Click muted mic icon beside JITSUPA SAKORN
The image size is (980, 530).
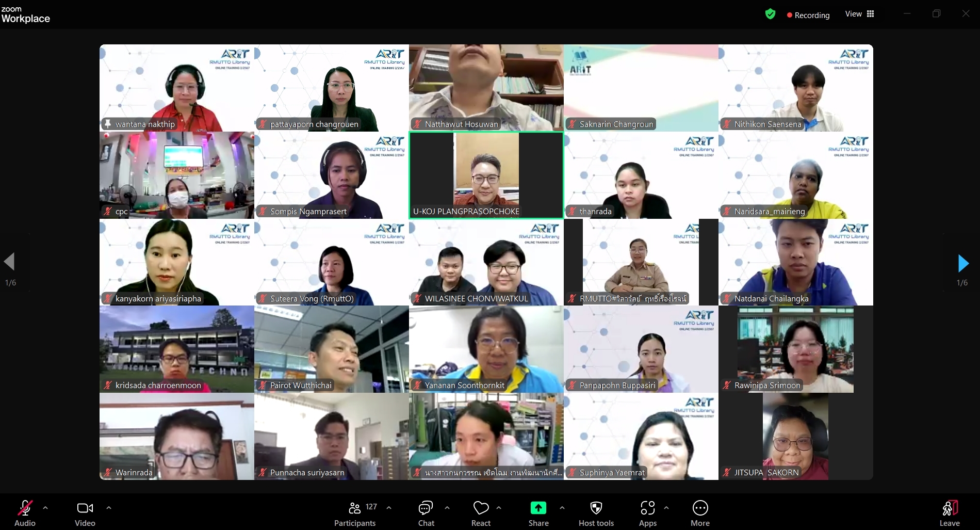coord(727,472)
